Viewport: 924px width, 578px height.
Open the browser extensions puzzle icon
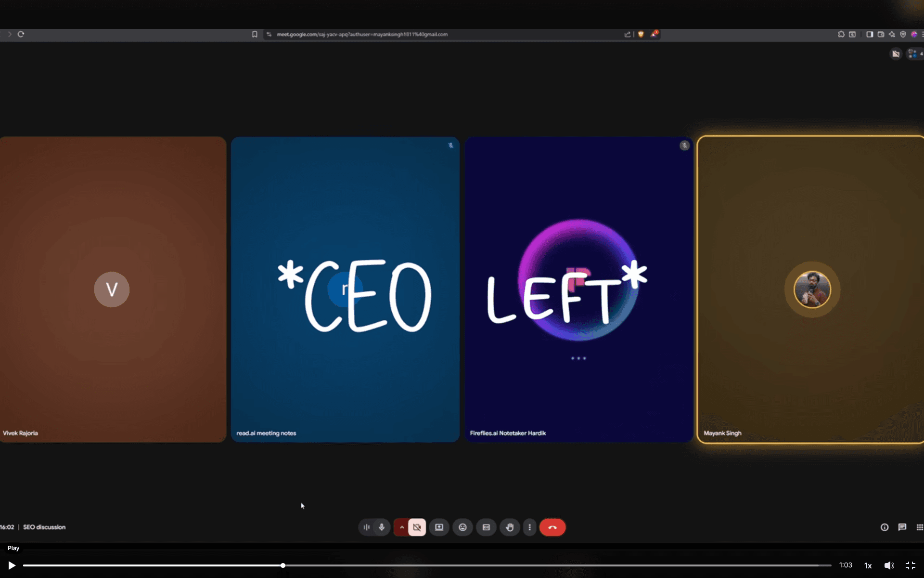841,34
